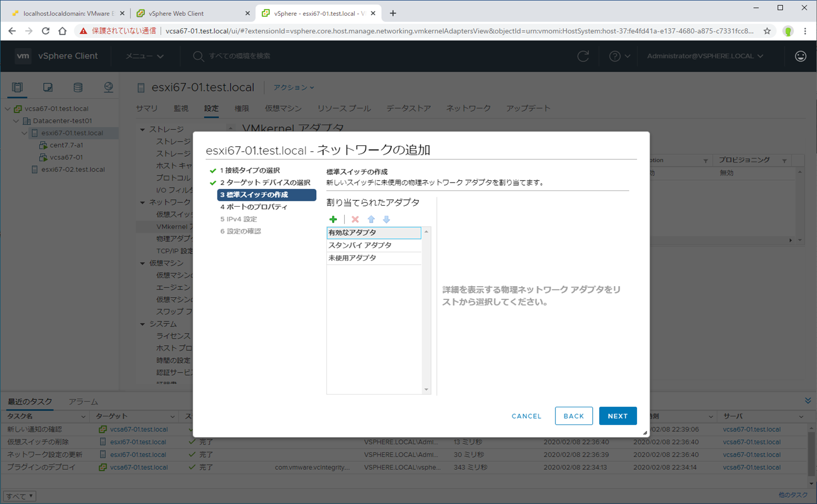Click the vSphere refresh icon in header
The image size is (817, 504).
pyautogui.click(x=583, y=56)
